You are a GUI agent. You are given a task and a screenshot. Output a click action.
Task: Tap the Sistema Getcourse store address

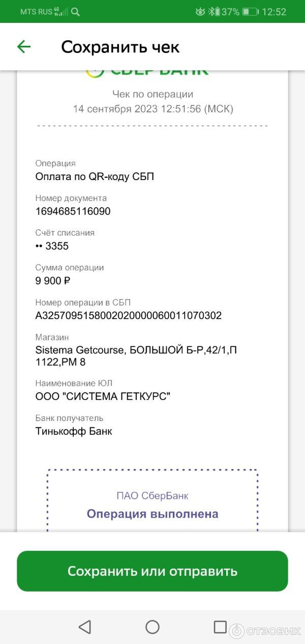coord(136,356)
